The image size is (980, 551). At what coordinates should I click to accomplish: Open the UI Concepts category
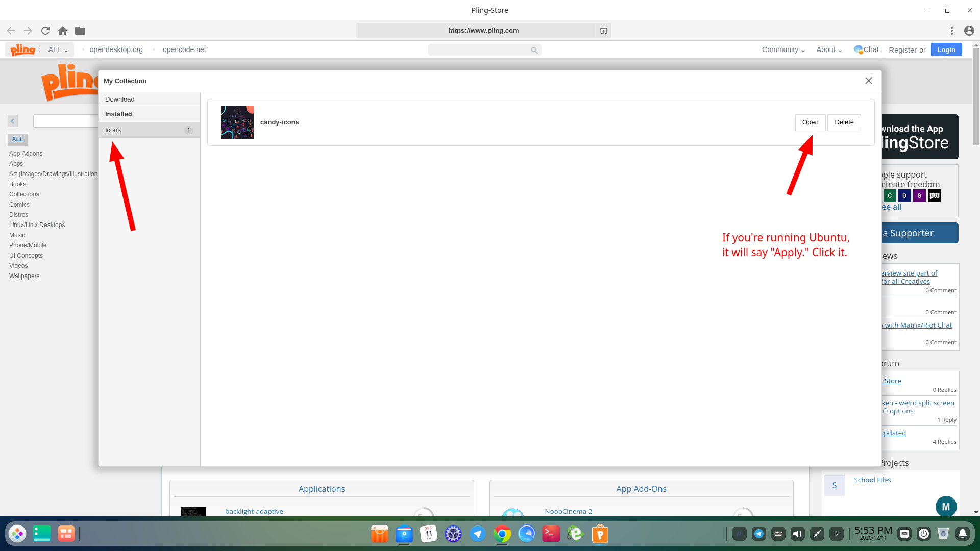(x=26, y=256)
